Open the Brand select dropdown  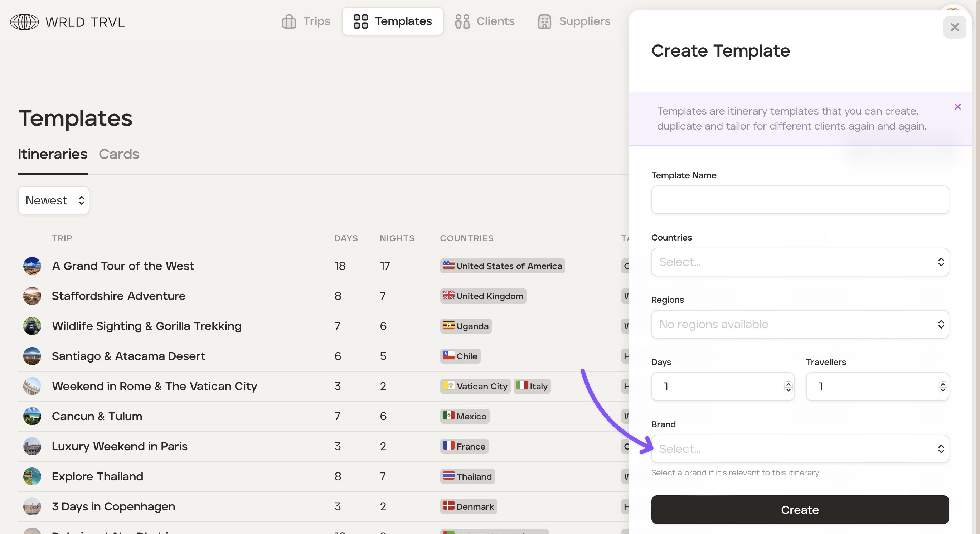click(x=799, y=449)
